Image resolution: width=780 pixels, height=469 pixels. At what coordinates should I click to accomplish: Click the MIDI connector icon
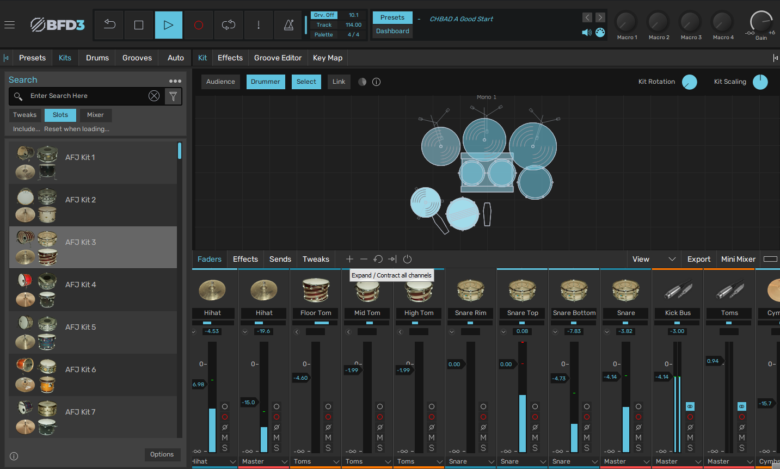tap(600, 32)
